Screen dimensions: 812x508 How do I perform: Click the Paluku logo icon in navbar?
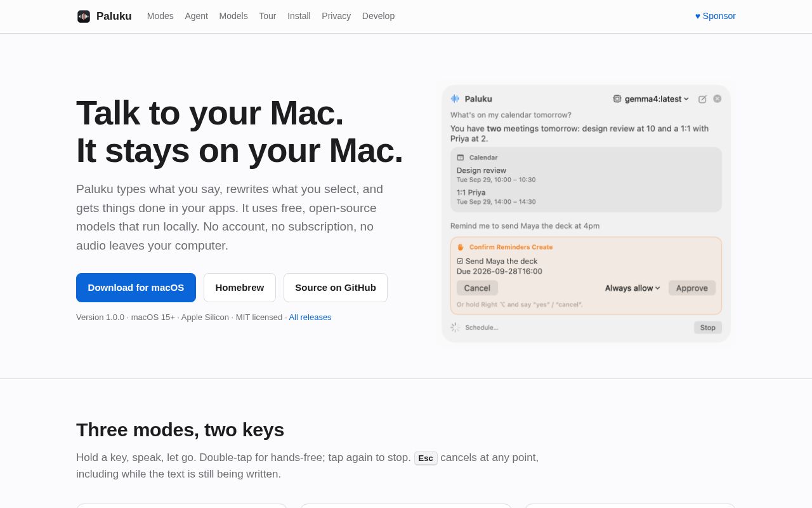pos(84,17)
